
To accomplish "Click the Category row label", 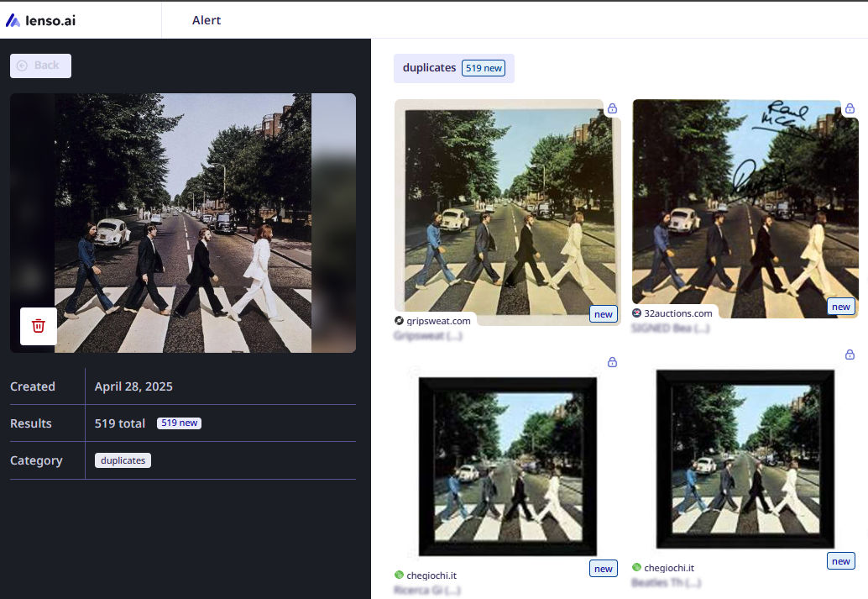I will point(37,460).
